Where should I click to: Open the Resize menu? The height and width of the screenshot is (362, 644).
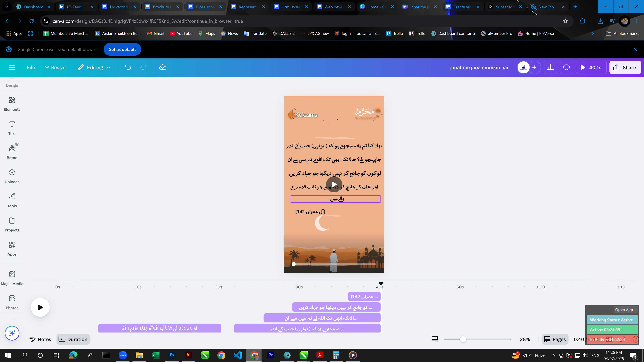[x=55, y=67]
